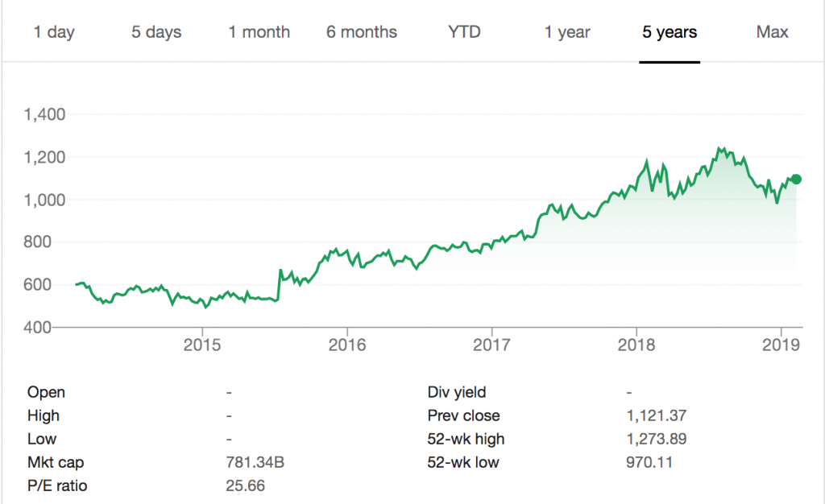Switch to the 1 day view
Image resolution: width=825 pixels, height=504 pixels.
click(53, 32)
